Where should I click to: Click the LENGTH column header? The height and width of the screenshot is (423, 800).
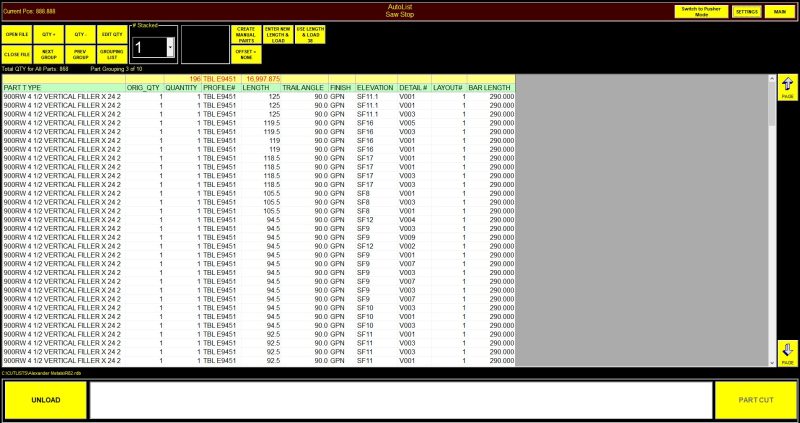(255, 88)
